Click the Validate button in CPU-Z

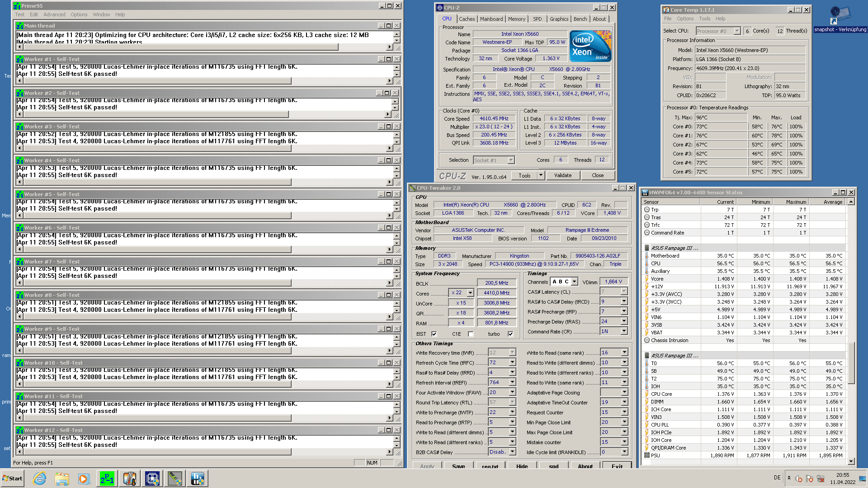563,175
